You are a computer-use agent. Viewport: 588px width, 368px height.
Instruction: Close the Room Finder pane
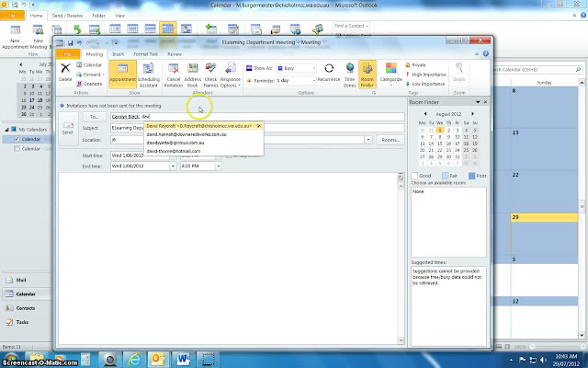point(485,102)
